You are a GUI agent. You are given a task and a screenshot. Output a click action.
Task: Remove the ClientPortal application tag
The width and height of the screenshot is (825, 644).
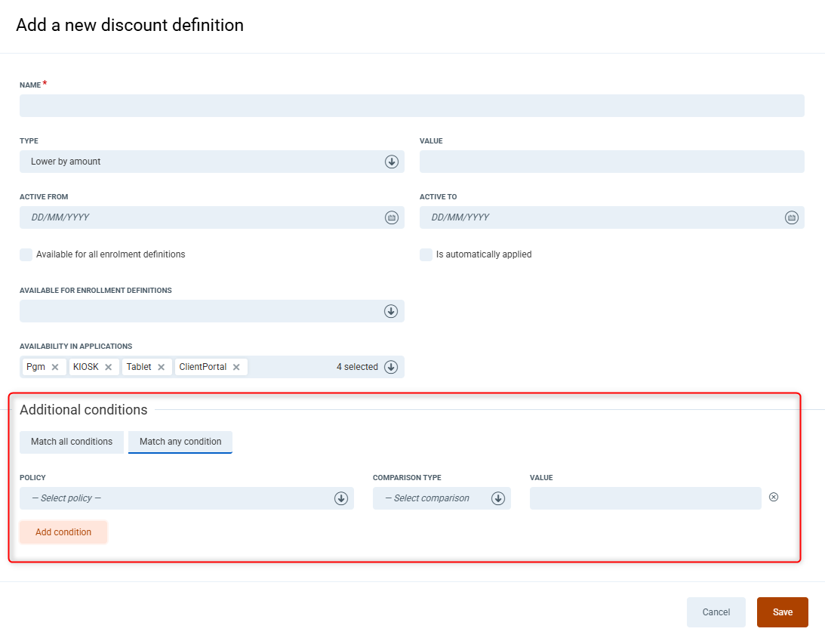click(x=236, y=368)
